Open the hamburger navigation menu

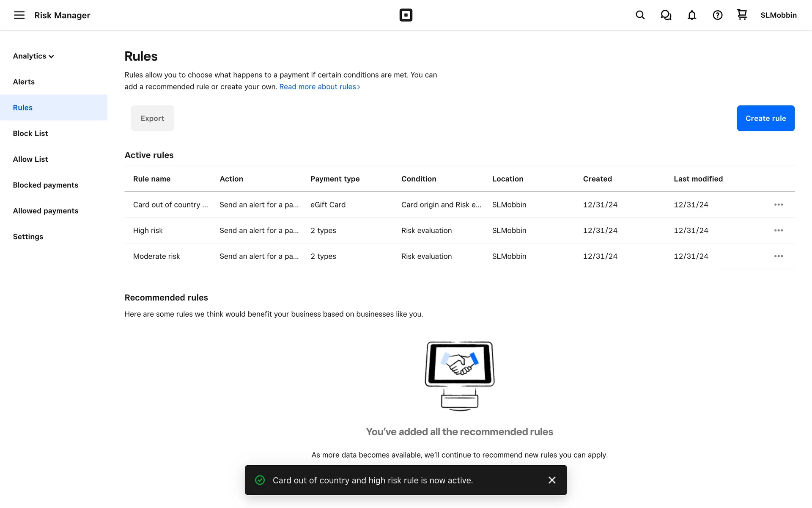(19, 15)
